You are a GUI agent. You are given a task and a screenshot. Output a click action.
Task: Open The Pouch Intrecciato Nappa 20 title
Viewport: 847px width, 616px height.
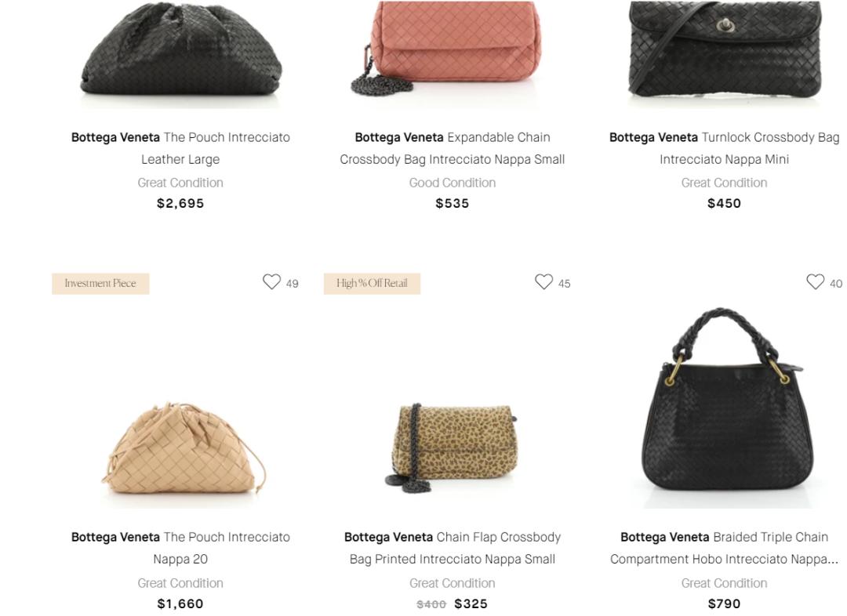point(180,548)
